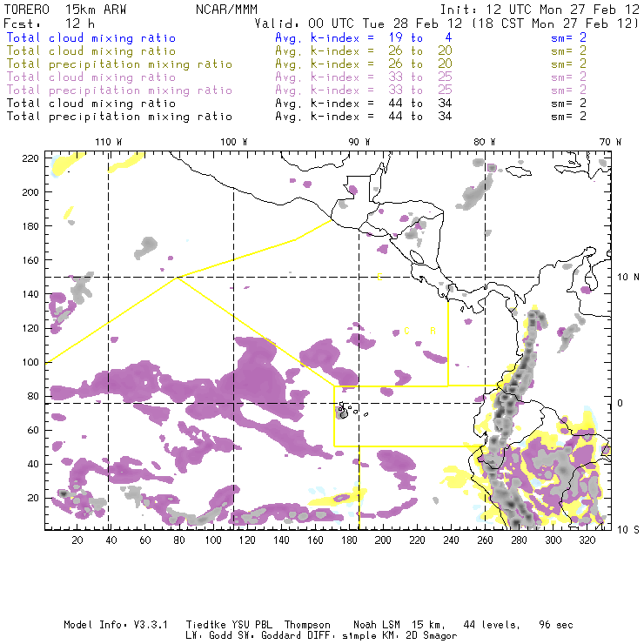Click the '110 W' longitude label
The image size is (644, 644).
109,142
